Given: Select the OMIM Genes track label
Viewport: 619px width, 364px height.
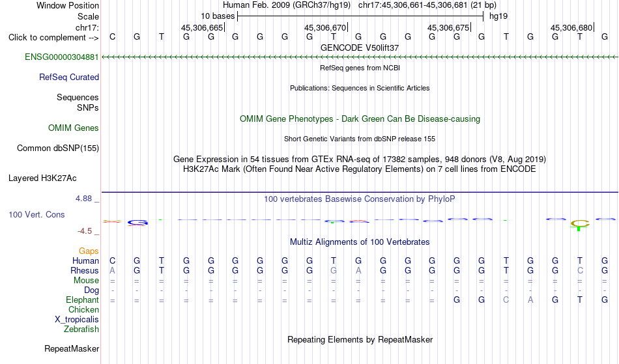Looking at the screenshot, I should pyautogui.click(x=73, y=128).
